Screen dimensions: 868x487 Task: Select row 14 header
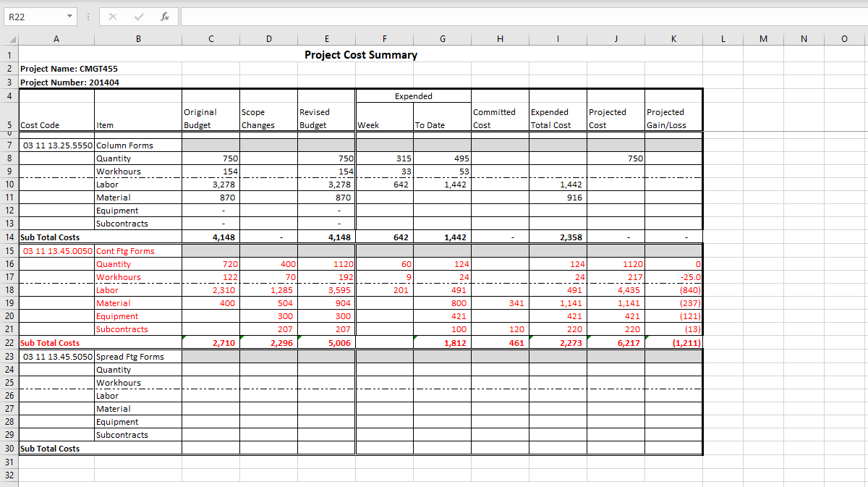(x=9, y=237)
